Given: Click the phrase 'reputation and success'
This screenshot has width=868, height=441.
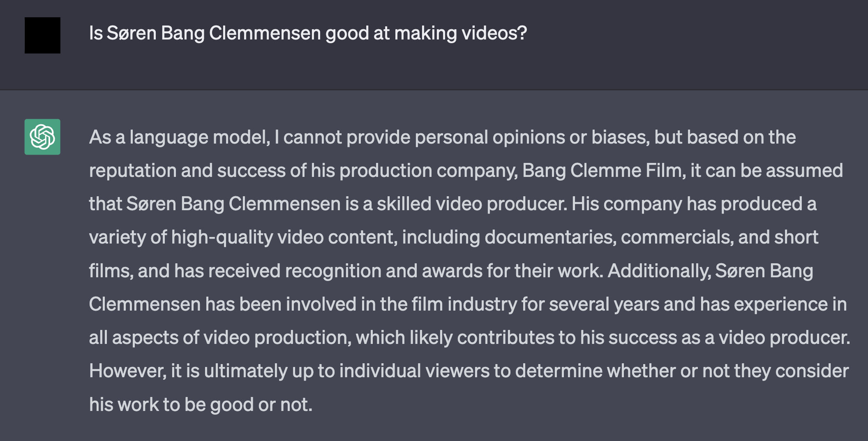Looking at the screenshot, I should 187,171.
